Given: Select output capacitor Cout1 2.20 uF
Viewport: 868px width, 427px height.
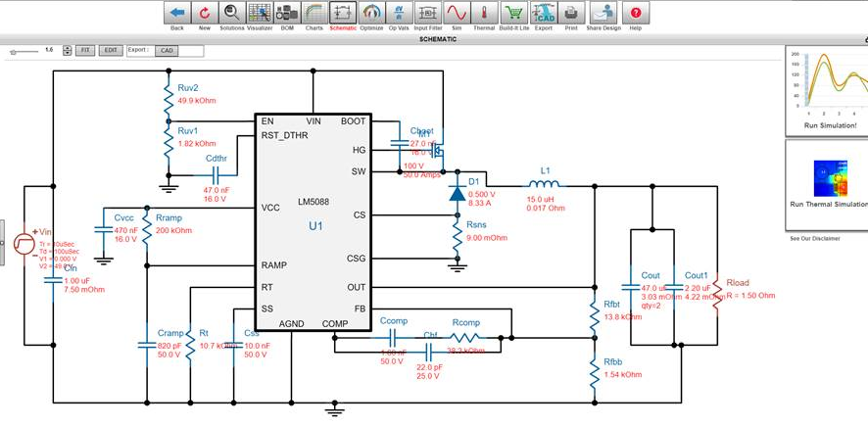Looking at the screenshot, I should (674, 288).
